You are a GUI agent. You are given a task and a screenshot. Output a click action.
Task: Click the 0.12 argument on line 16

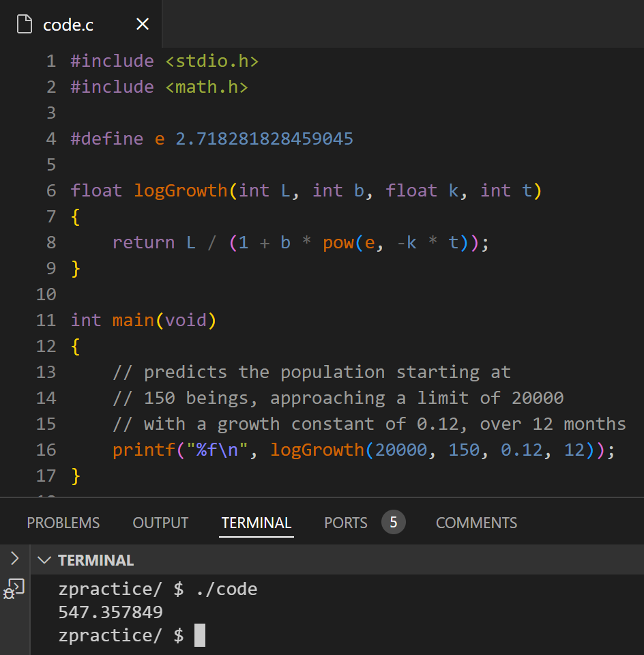[x=521, y=450]
